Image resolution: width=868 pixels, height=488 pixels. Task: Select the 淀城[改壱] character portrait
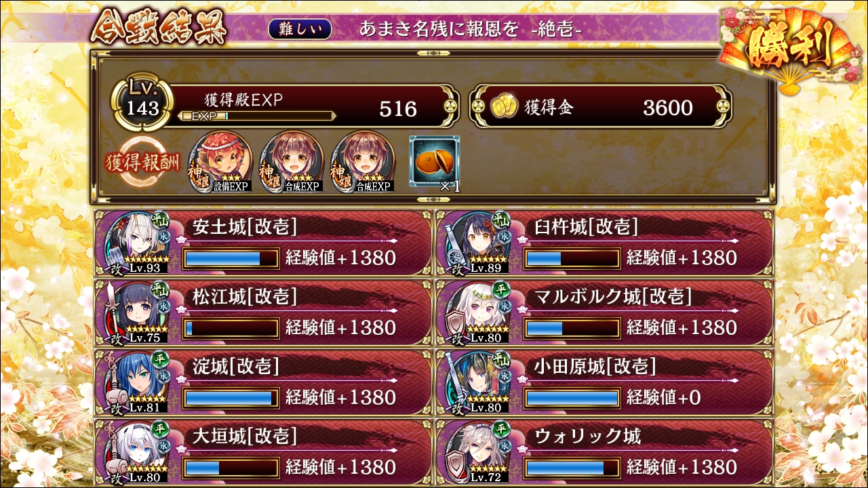pyautogui.click(x=136, y=382)
